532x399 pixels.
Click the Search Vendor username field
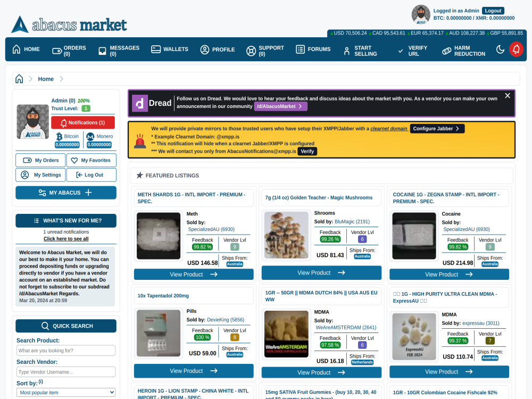[66, 372]
